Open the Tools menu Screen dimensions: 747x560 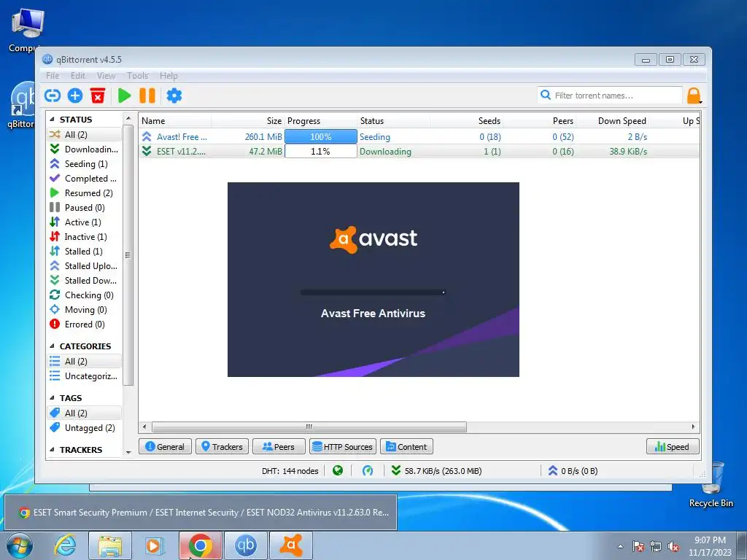pos(137,76)
